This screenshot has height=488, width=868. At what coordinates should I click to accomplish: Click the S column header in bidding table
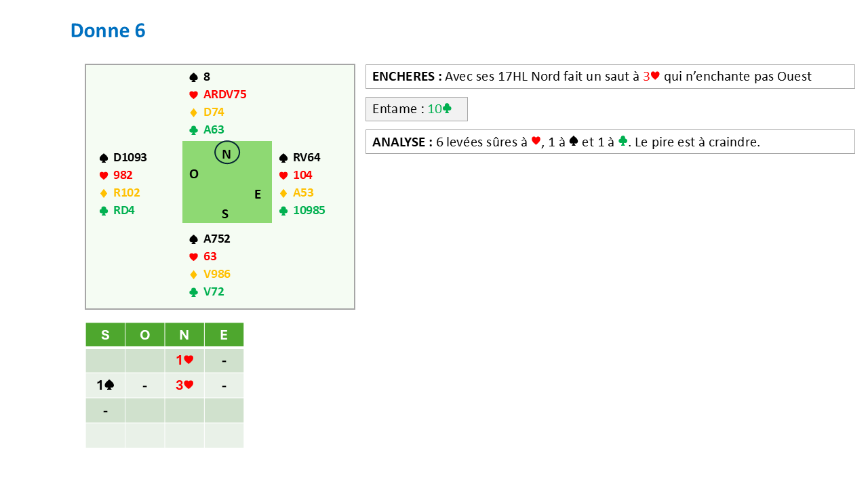(x=105, y=335)
